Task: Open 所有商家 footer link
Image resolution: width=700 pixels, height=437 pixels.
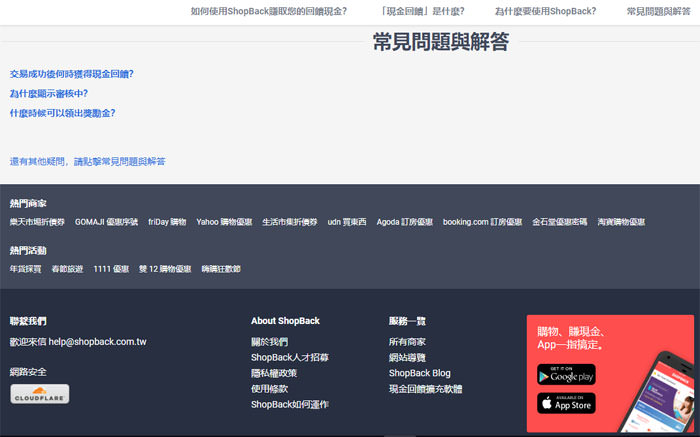Action: click(407, 342)
